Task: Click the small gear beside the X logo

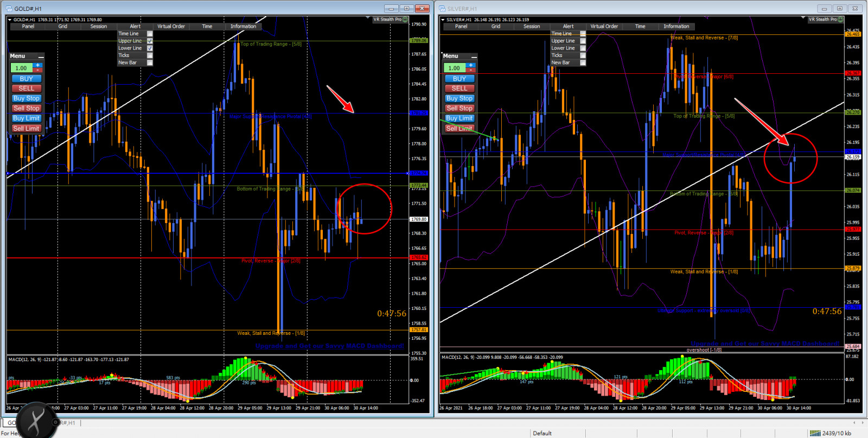Action: point(55,422)
